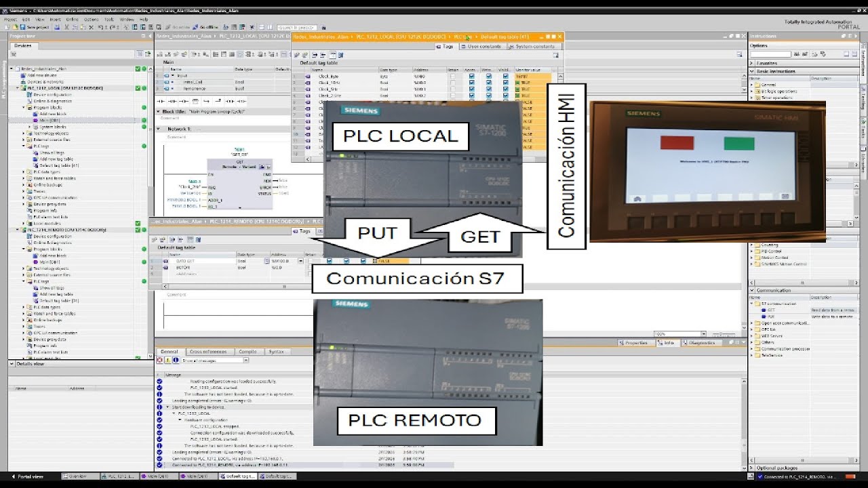Click Show all tags under PLC_1212_LOCAL
This screenshot has height=488, width=868.
point(52,152)
